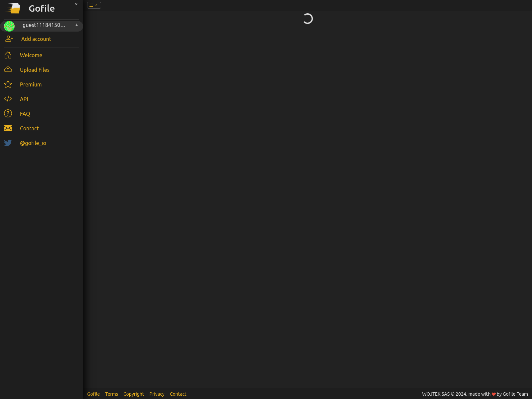Open the Terms footer link

[x=111, y=394]
